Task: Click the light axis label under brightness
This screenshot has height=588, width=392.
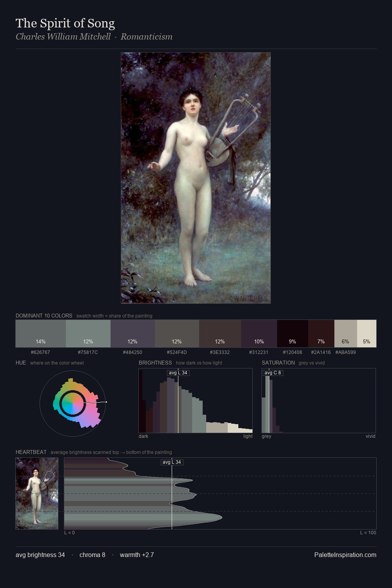Action: pyautogui.click(x=248, y=436)
